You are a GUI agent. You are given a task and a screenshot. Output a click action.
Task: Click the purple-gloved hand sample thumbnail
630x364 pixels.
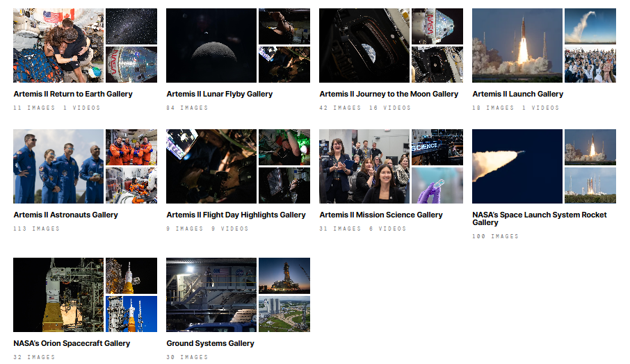437,185
